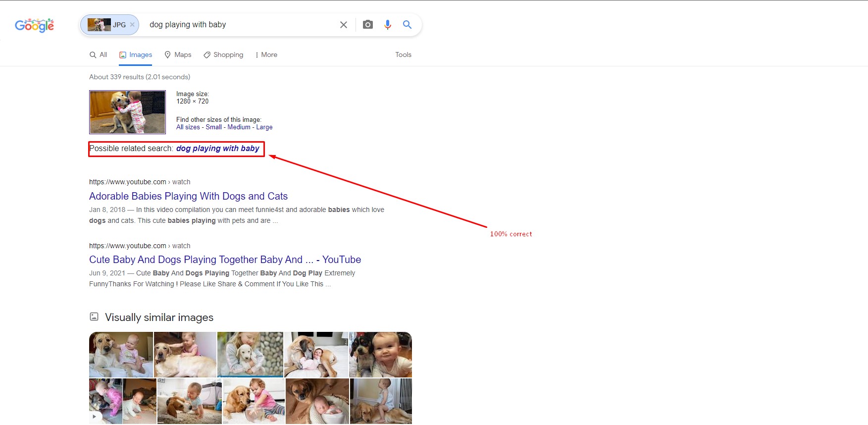The height and width of the screenshot is (425, 868).
Task: Choose the Large size link
Action: coord(264,127)
